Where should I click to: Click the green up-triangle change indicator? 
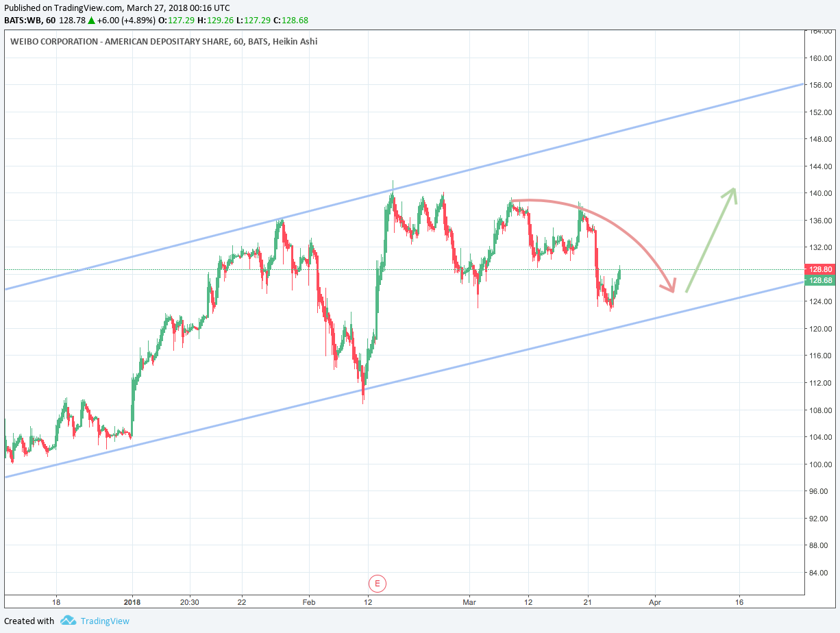pos(91,20)
